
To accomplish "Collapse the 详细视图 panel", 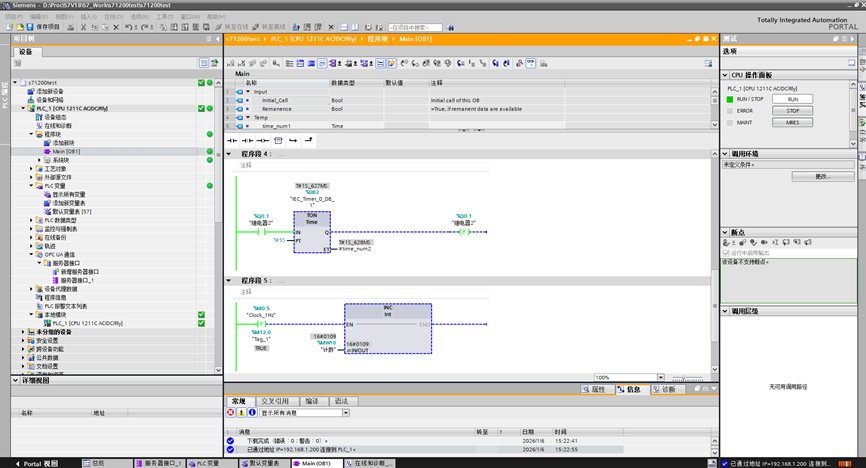I will [x=15, y=381].
